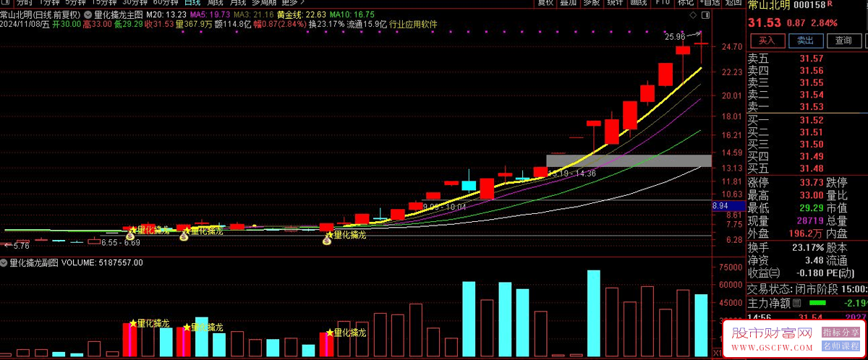Click the first 量化擒龙 star on main chart
Screen dimensions: 868x360
(132, 230)
